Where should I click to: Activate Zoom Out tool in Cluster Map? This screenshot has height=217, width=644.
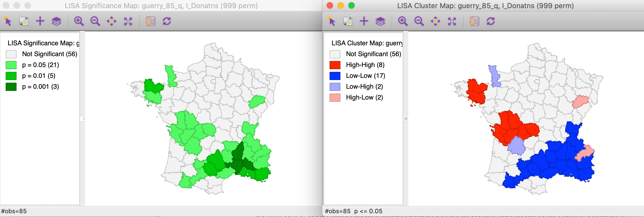click(x=419, y=21)
